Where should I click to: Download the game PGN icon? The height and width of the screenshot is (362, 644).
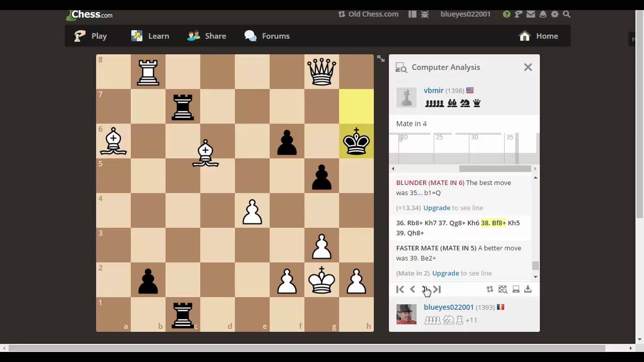[x=528, y=289]
